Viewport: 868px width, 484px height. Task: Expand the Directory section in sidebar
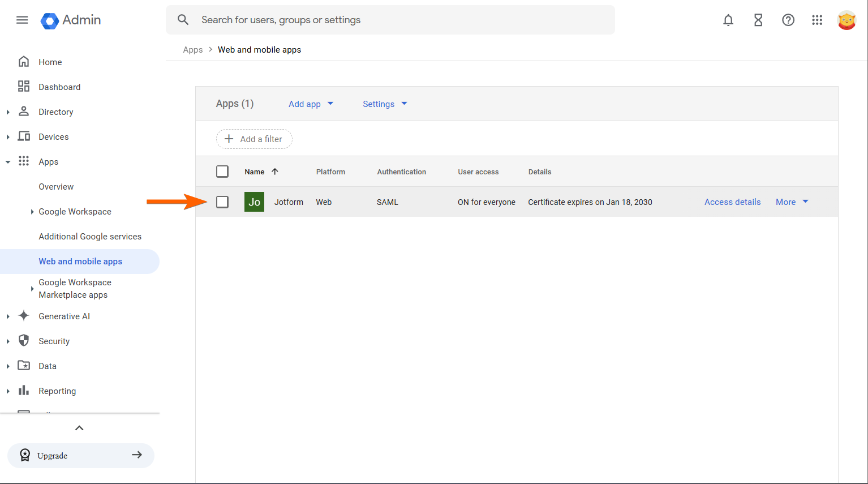(8, 112)
